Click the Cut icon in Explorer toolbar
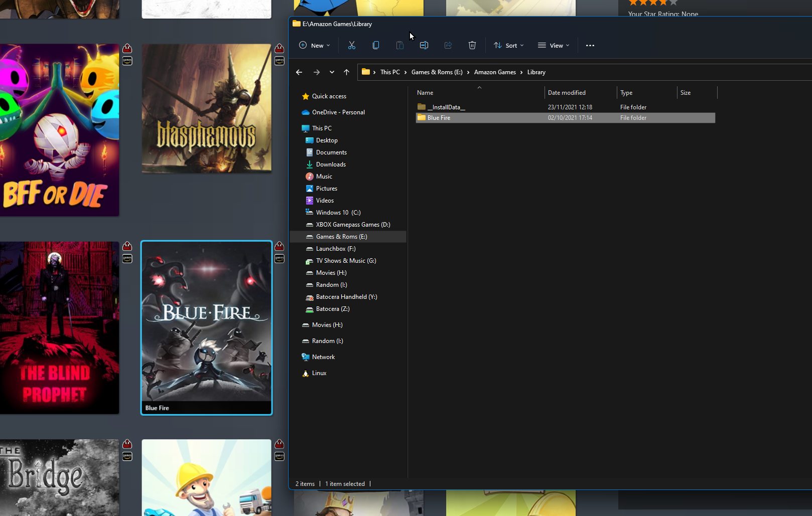Viewport: 812px width, 516px height. 352,45
